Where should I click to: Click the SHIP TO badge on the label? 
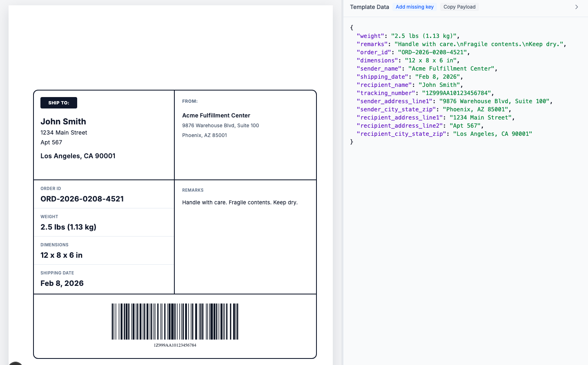pos(58,102)
